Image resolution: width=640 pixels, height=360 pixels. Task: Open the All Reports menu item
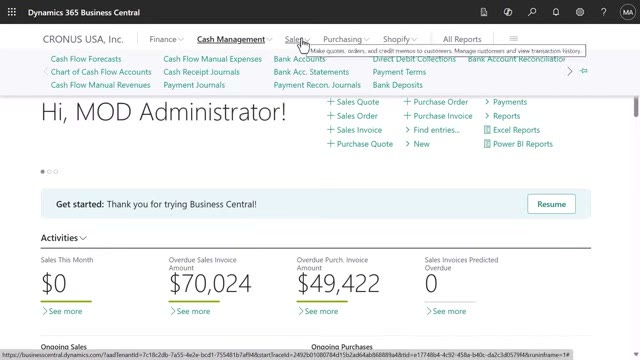pos(462,39)
